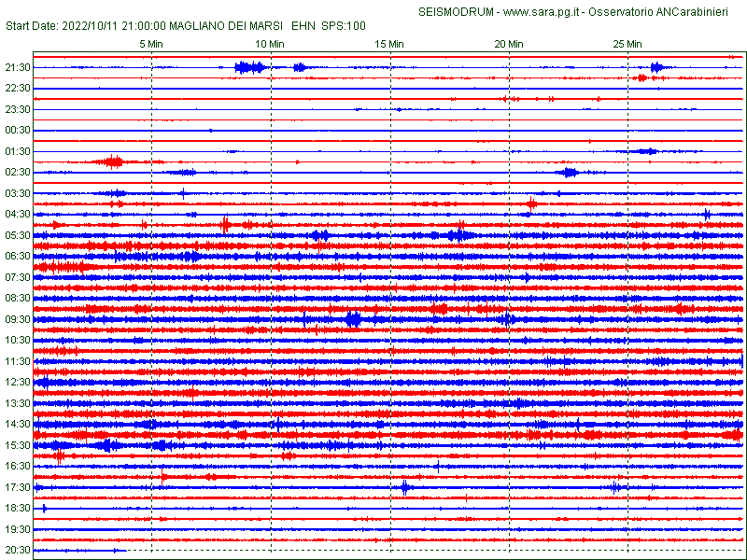Viewport: 747px width, 560px height.
Task: Select the 13:30 row time label
Action: (18, 403)
